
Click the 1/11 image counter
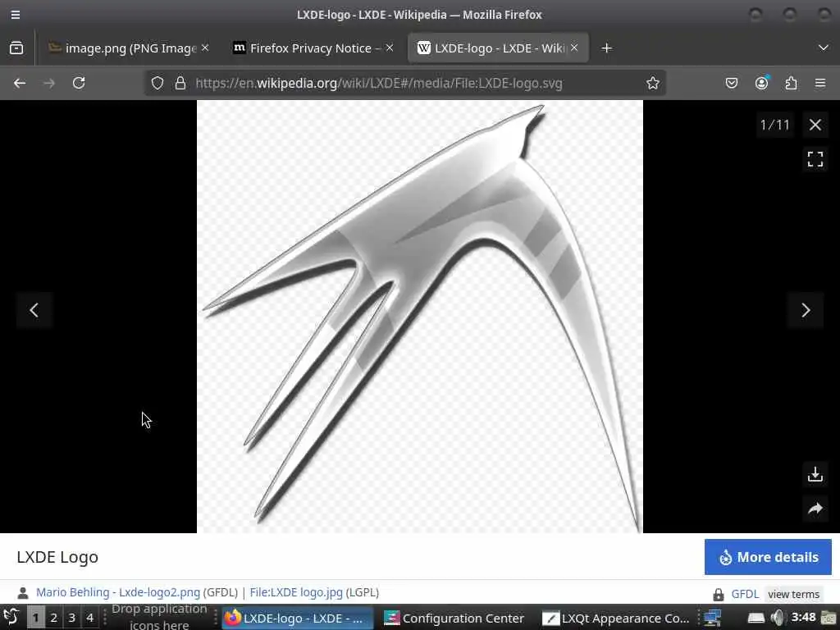pos(774,125)
